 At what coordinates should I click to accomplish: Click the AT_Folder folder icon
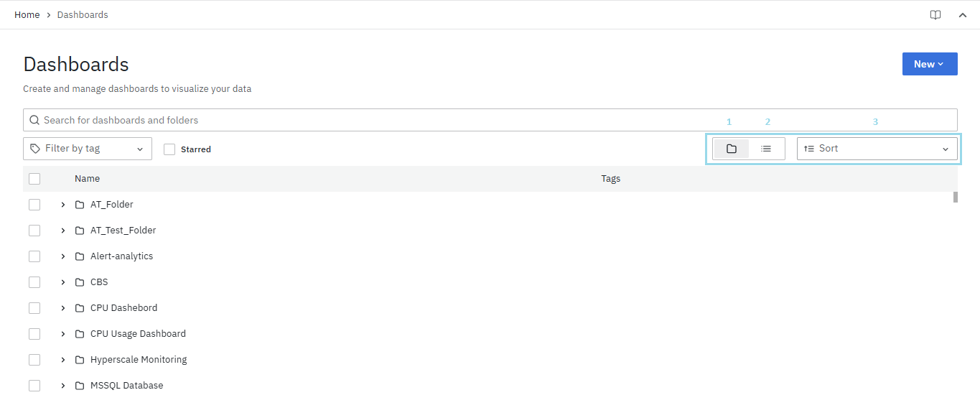tap(80, 205)
